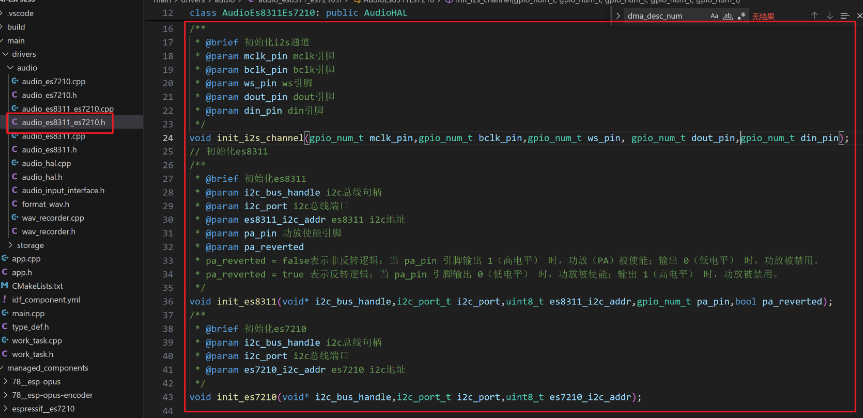Open format_wav.h file
The height and width of the screenshot is (418, 863).
(x=46, y=204)
